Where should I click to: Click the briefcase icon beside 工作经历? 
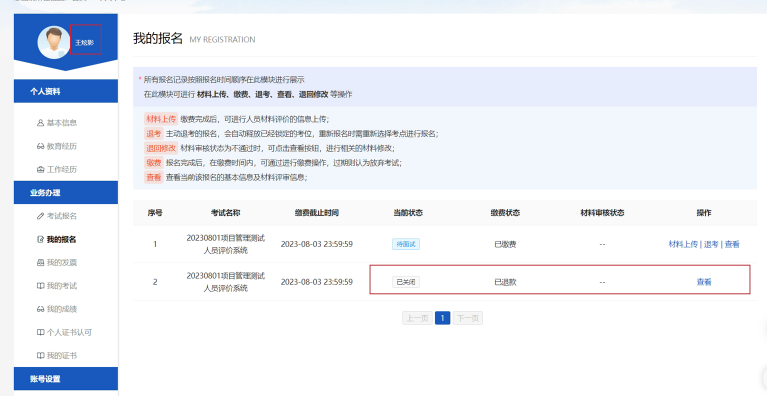click(x=41, y=170)
